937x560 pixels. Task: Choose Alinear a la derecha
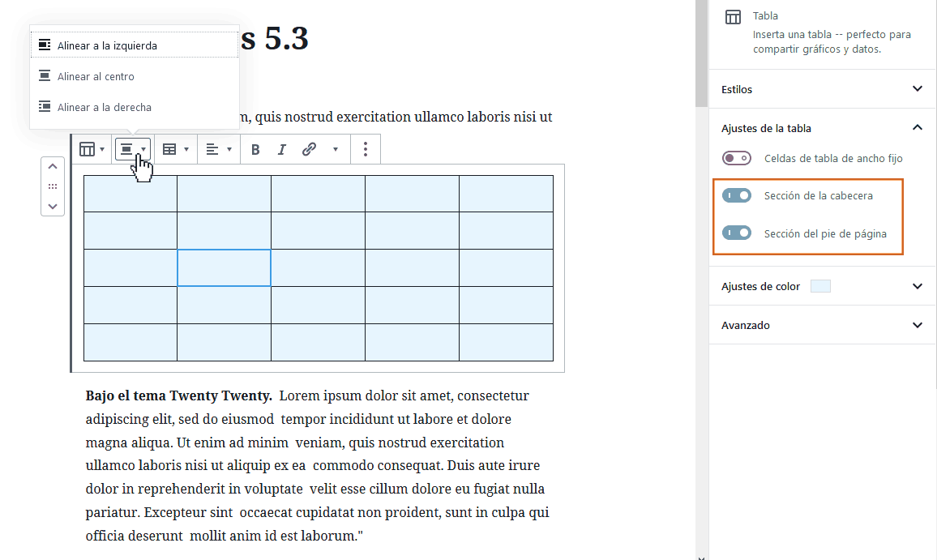[104, 107]
